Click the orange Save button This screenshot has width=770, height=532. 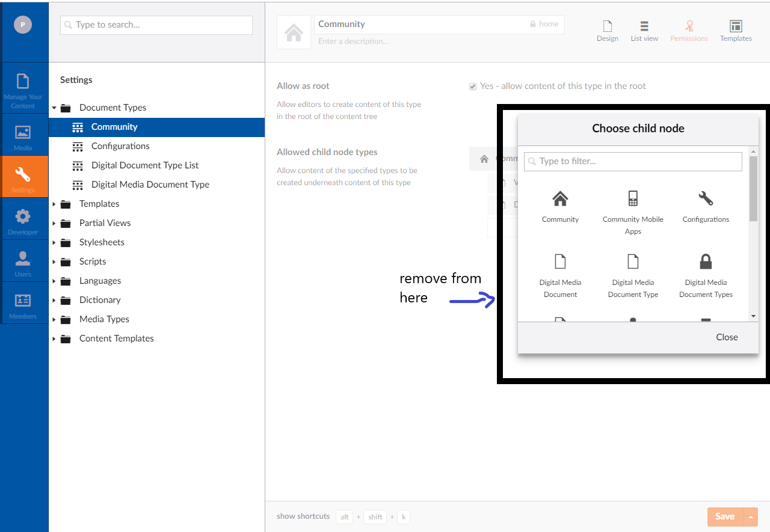tap(724, 516)
